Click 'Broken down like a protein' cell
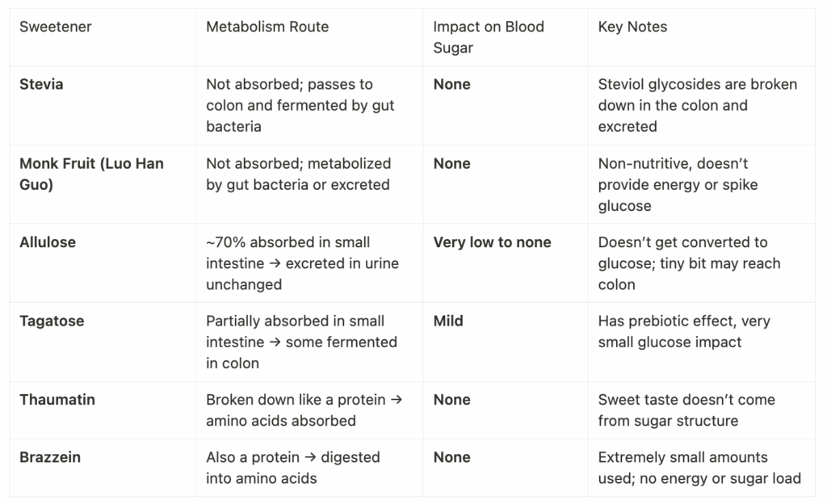The height and width of the screenshot is (504, 827). (304, 410)
